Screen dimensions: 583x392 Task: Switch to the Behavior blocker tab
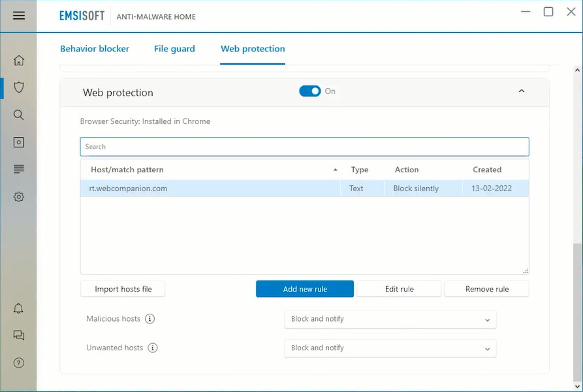coord(95,49)
